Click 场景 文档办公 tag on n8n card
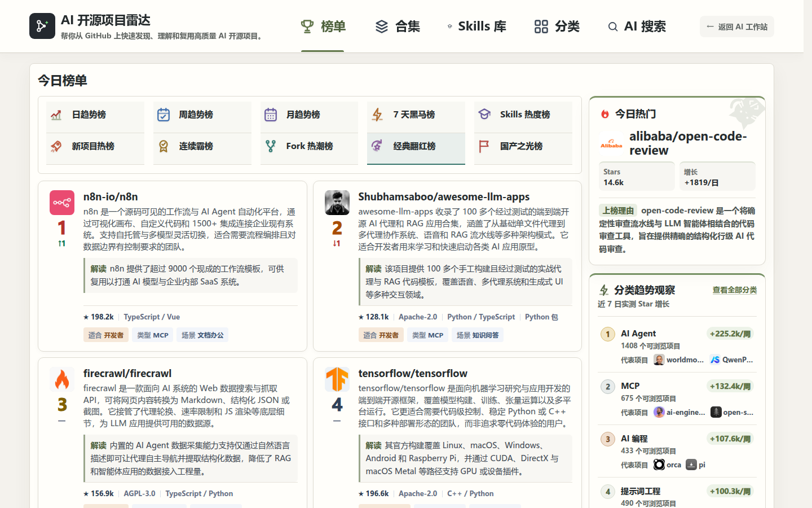This screenshot has height=508, width=812. click(202, 335)
